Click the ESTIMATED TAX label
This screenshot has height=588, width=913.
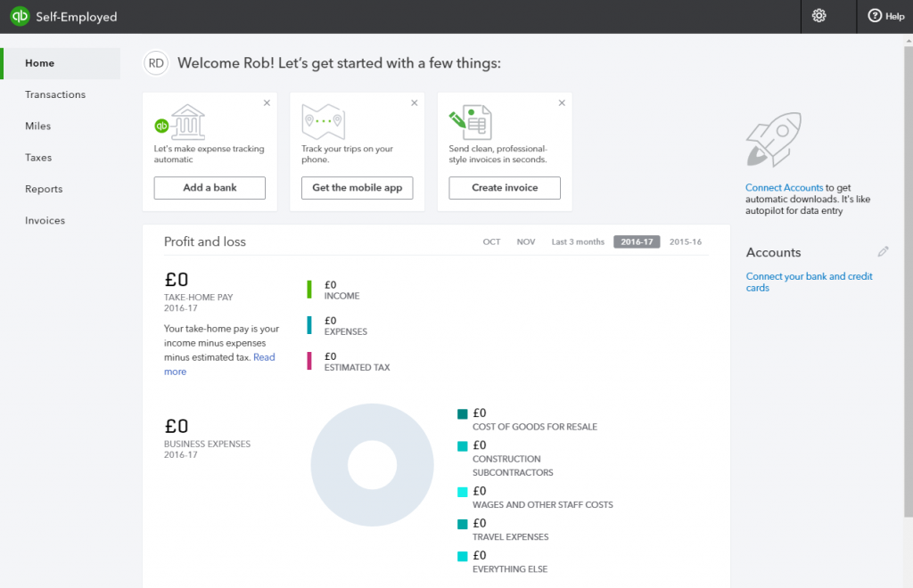click(357, 368)
